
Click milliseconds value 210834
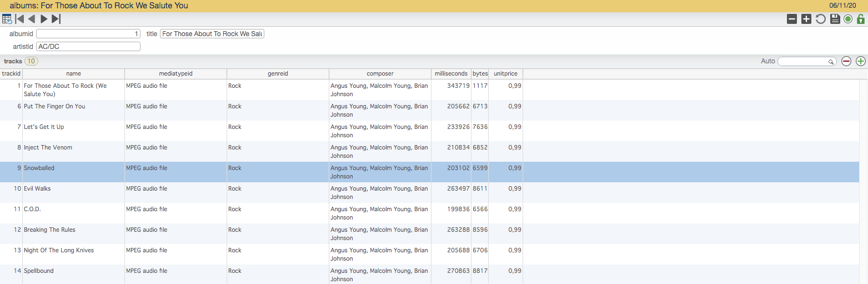[x=458, y=148]
